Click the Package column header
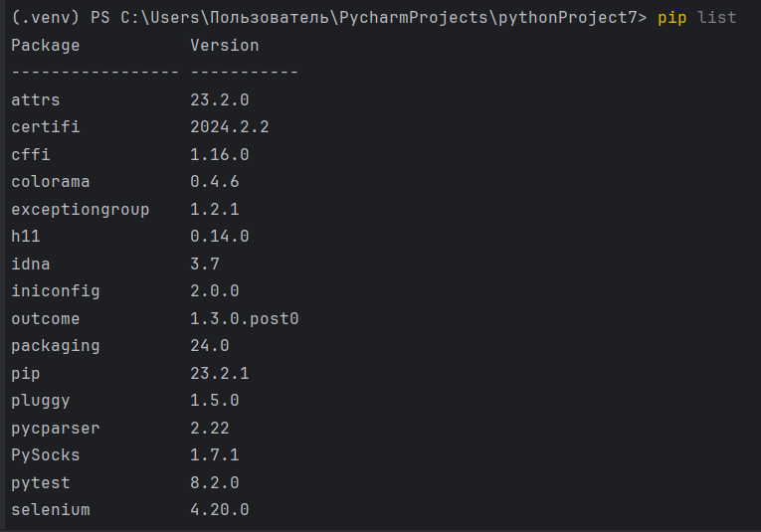Viewport: 761px width, 532px height. 46,46
